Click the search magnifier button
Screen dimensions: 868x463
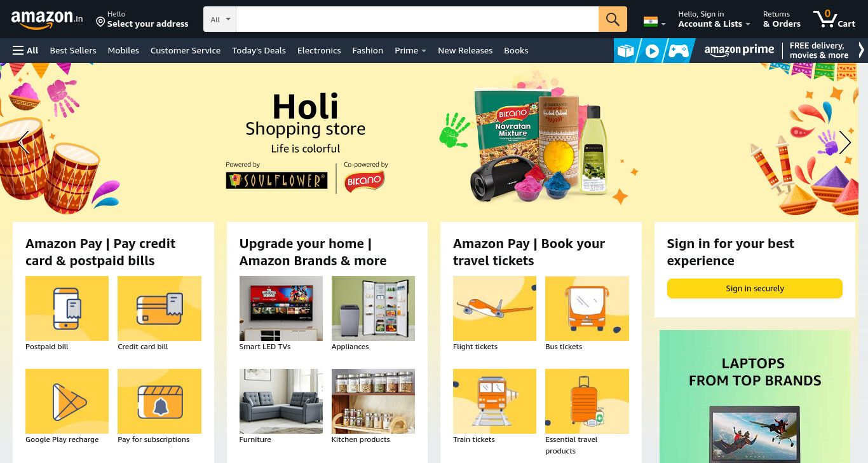tap(613, 19)
